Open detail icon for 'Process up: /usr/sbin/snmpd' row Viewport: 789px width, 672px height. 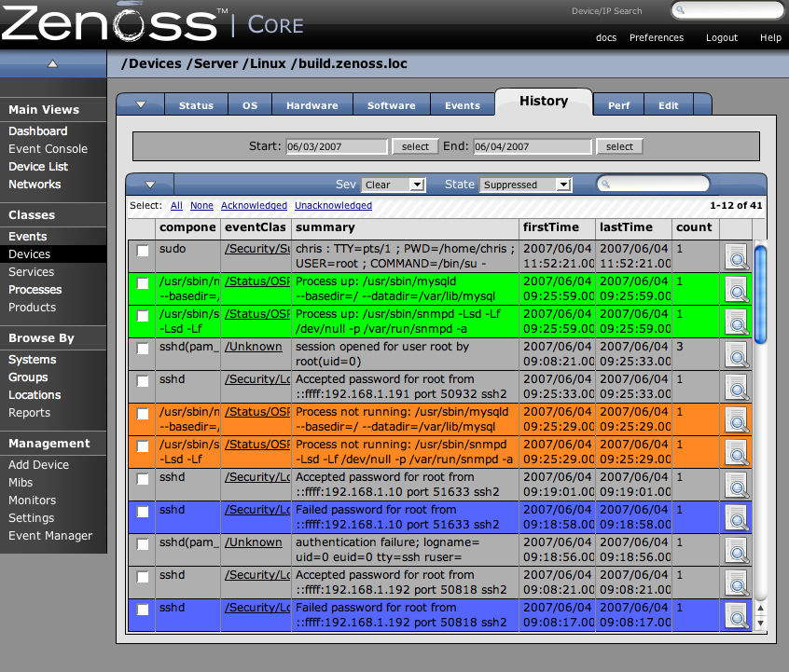pyautogui.click(x=737, y=322)
